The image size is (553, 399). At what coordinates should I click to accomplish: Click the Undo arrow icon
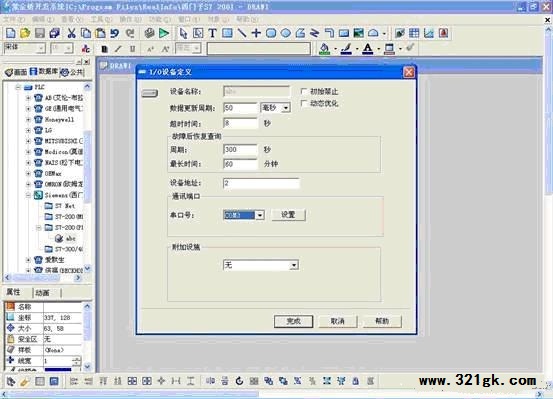coord(115,33)
